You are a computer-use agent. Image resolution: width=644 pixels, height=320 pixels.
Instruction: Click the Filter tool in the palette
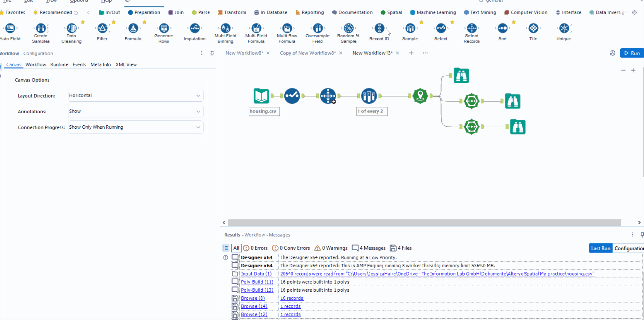(102, 28)
